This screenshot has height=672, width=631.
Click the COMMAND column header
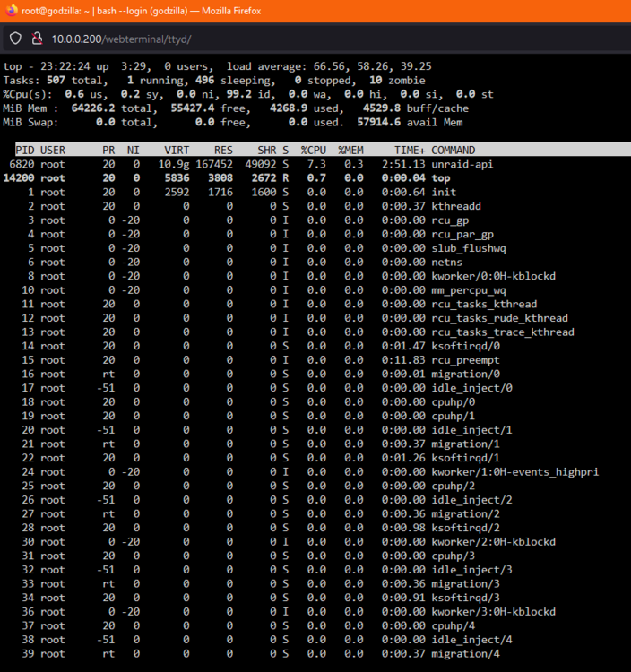click(454, 150)
